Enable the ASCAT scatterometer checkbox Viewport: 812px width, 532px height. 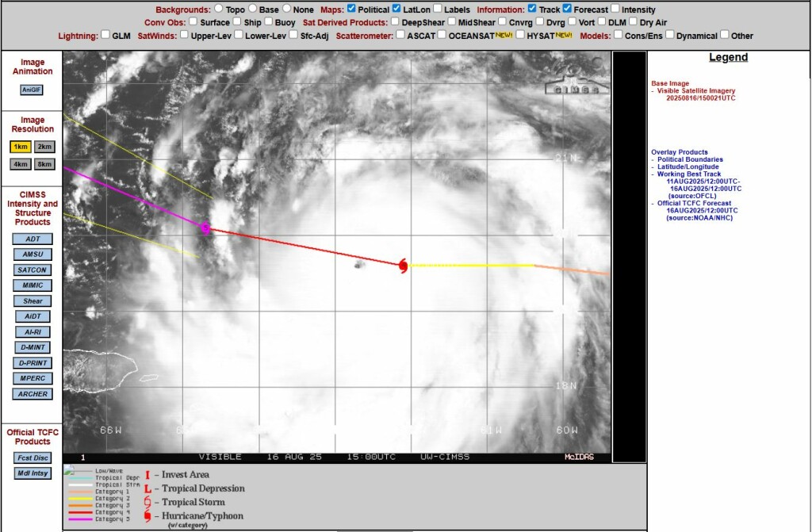400,35
